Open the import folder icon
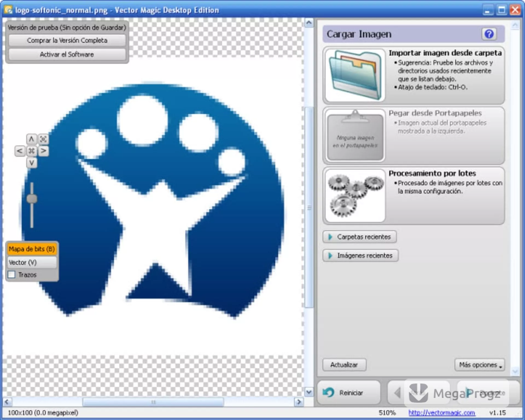 355,75
